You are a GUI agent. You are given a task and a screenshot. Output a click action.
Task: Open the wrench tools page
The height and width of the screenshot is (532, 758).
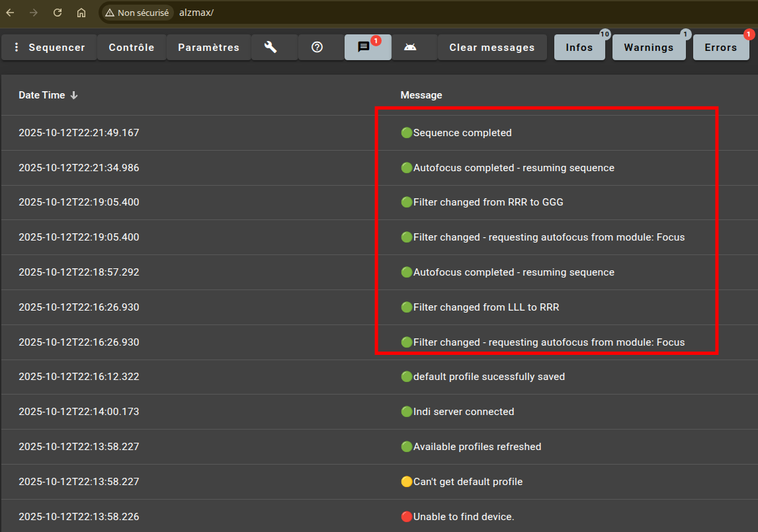[x=271, y=48]
